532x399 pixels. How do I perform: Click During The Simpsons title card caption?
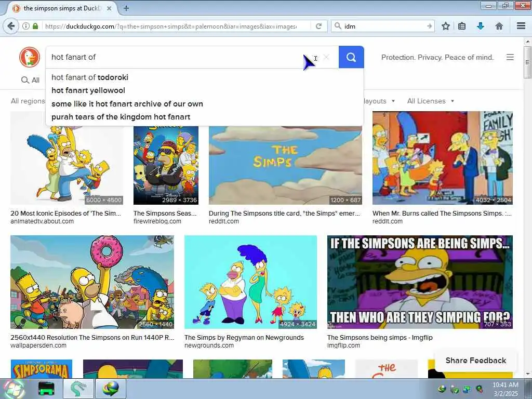pos(284,214)
